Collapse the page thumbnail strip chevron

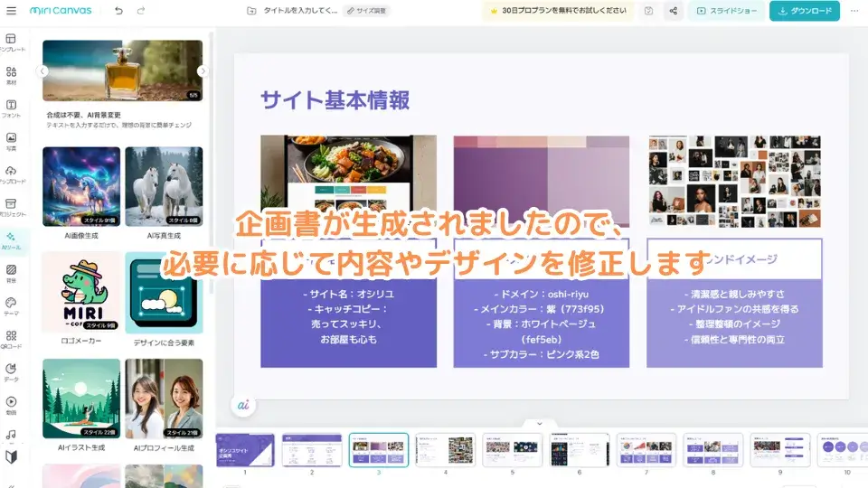pyautogui.click(x=539, y=423)
